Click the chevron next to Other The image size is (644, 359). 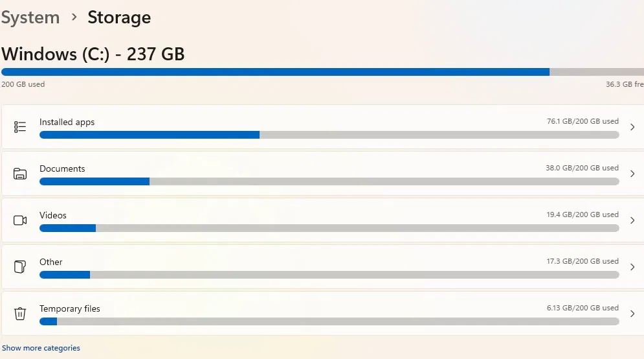tap(632, 267)
